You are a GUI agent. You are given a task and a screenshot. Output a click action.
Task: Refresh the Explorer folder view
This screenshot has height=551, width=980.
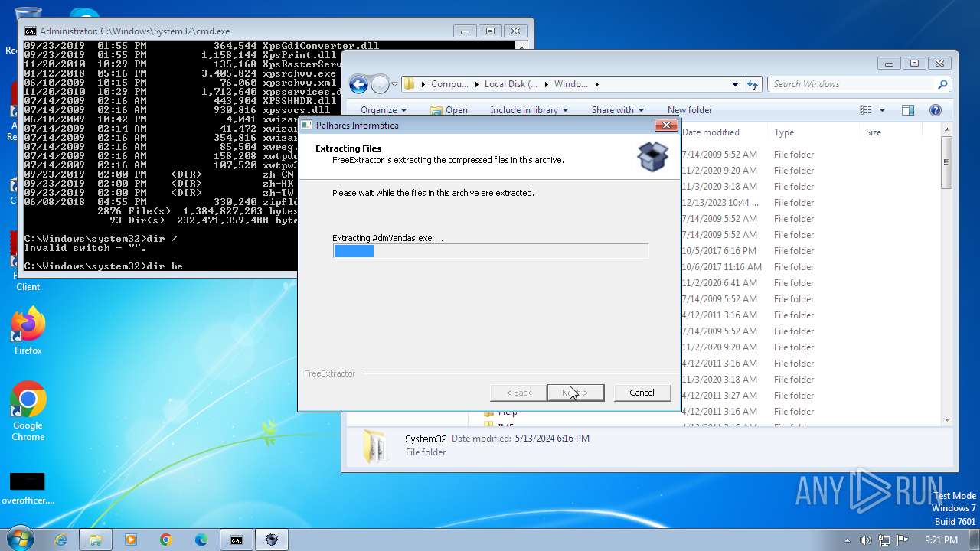click(x=752, y=84)
